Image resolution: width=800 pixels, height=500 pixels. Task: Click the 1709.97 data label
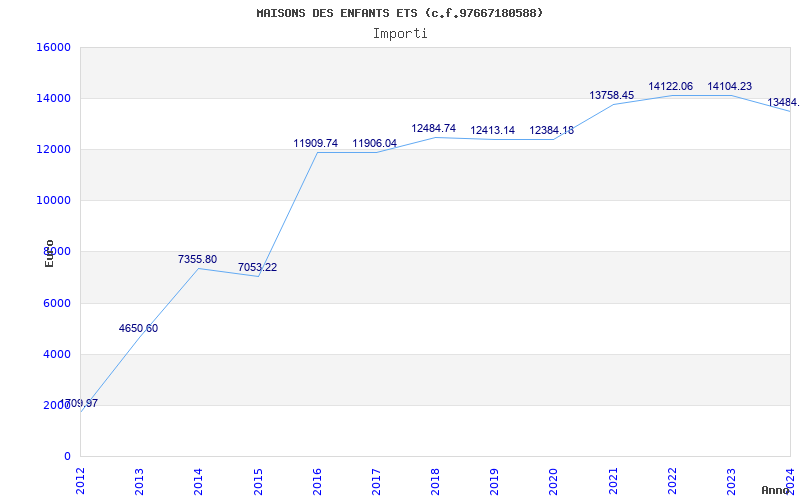[79, 403]
